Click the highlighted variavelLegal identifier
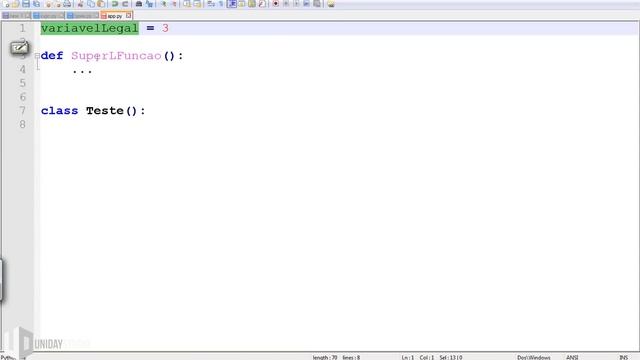Viewport: 640px width, 360px height. 90,28
